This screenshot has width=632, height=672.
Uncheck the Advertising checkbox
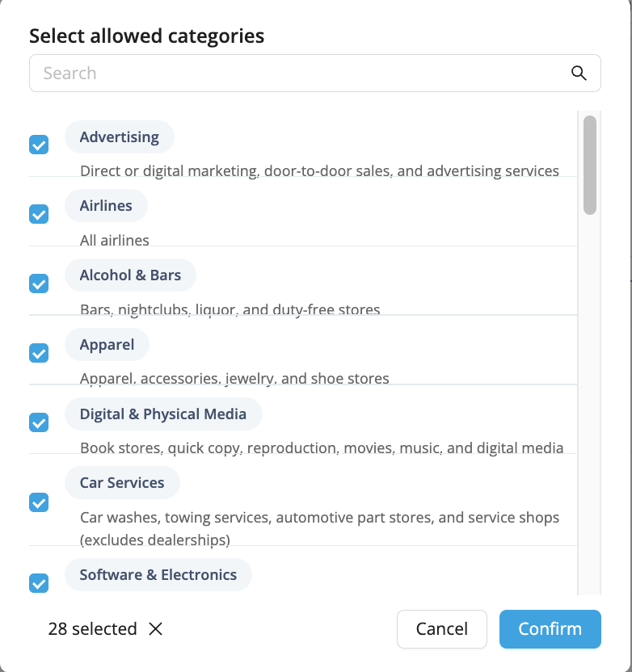pyautogui.click(x=39, y=145)
